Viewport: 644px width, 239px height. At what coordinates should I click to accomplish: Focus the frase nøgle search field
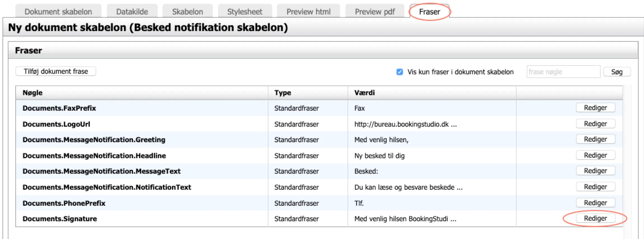[563, 72]
